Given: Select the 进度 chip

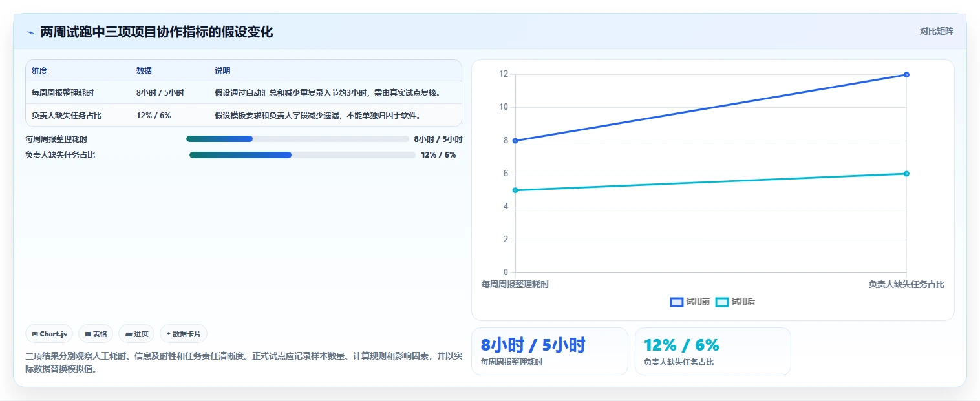Looking at the screenshot, I should pyautogui.click(x=136, y=334).
